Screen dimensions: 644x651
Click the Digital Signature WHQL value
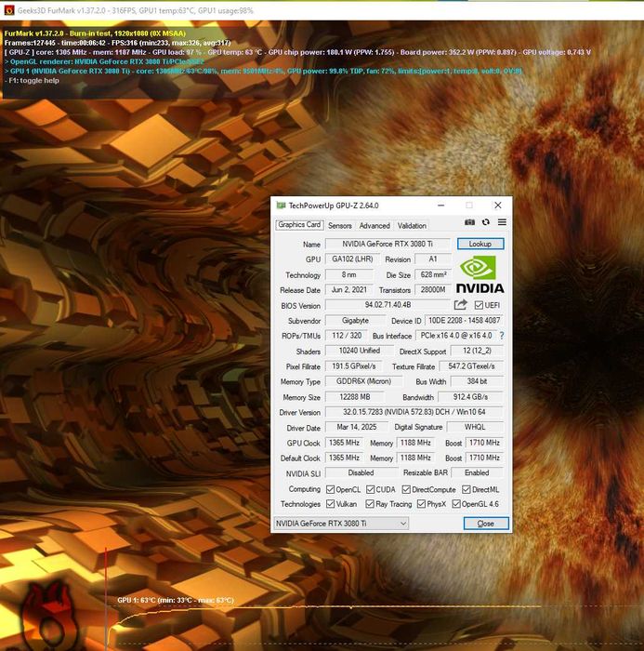(x=475, y=427)
